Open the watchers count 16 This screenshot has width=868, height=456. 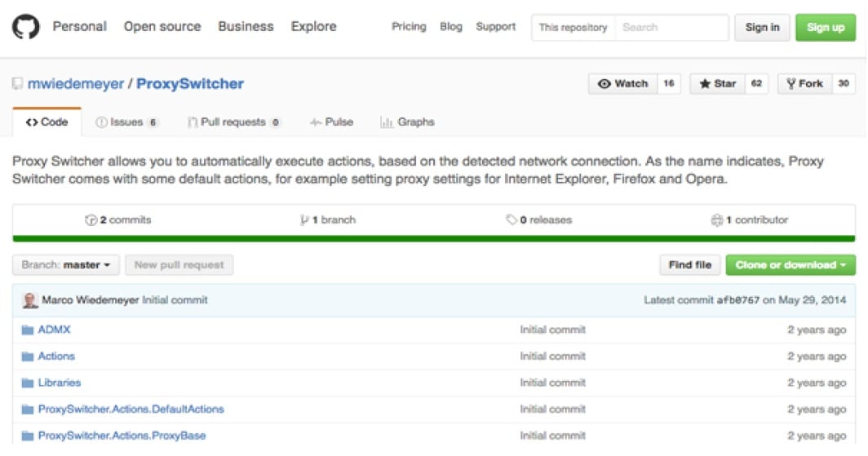[669, 83]
